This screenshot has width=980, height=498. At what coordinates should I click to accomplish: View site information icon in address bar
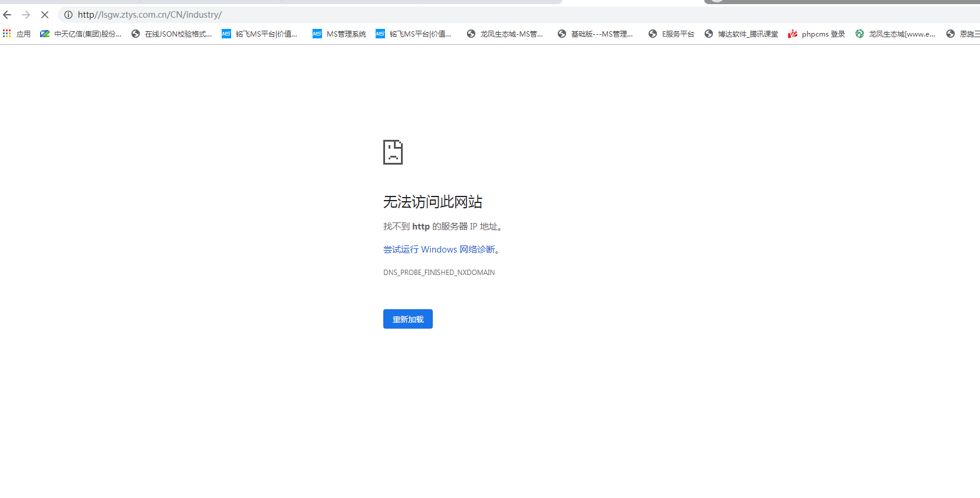68,15
